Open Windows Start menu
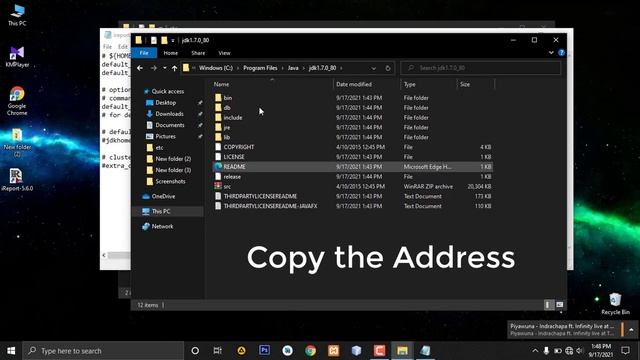 click(x=11, y=351)
